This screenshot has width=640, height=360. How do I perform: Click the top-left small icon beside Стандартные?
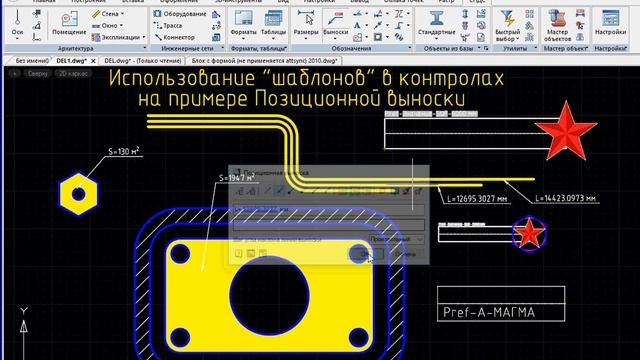click(465, 14)
